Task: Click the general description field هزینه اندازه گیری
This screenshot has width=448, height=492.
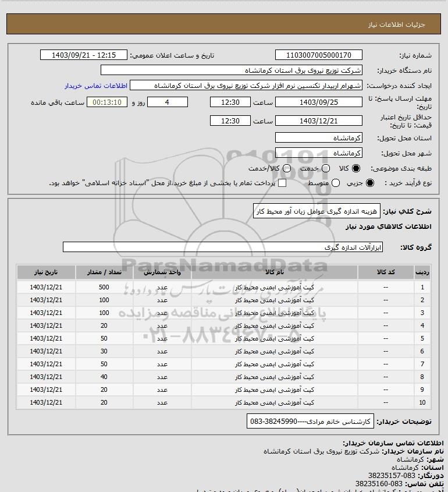Action: tap(317, 211)
